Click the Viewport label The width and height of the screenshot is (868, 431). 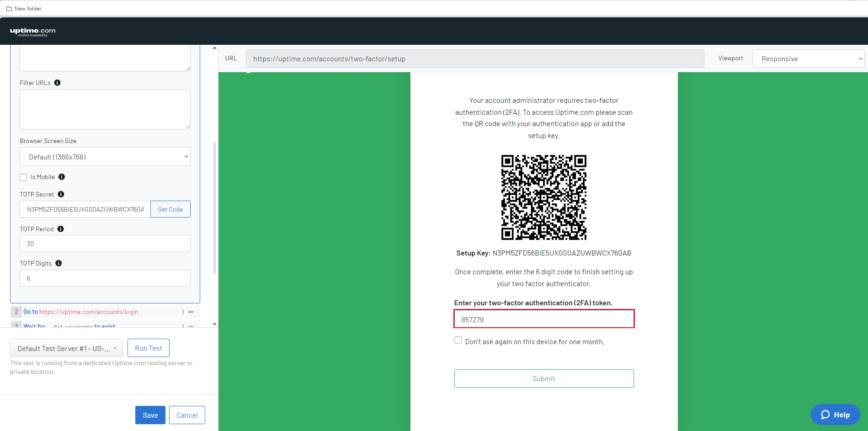tap(730, 59)
